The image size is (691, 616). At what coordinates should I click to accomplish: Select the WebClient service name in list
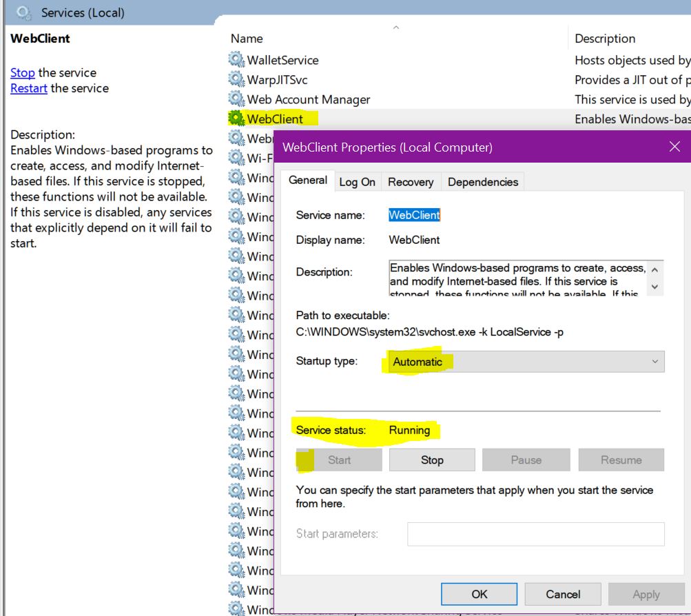[275, 119]
